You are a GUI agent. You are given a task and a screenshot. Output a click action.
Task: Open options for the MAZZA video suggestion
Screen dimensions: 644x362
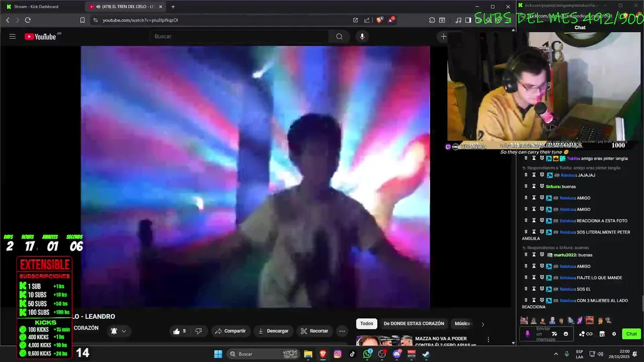pos(488,340)
